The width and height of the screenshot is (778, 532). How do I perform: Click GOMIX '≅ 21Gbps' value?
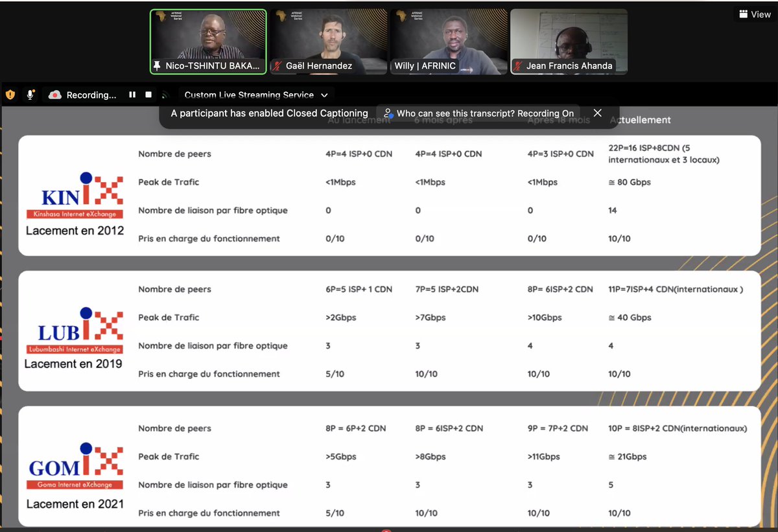pyautogui.click(x=628, y=457)
